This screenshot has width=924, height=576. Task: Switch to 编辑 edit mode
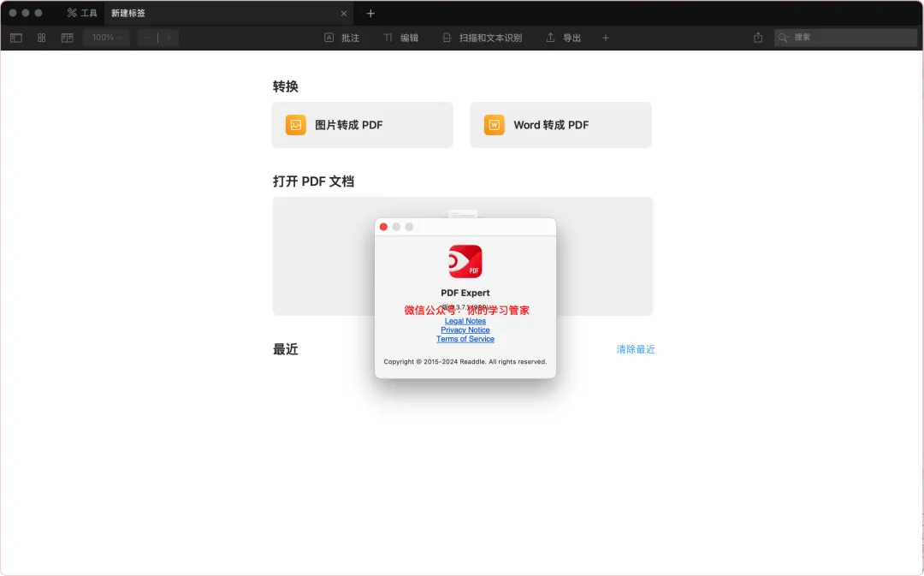click(x=400, y=38)
